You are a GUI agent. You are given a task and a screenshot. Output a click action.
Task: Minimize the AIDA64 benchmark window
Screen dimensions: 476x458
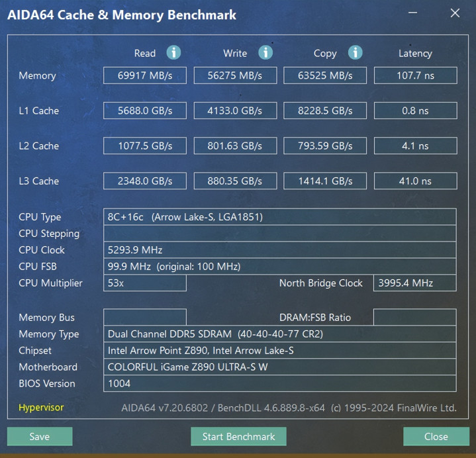412,13
